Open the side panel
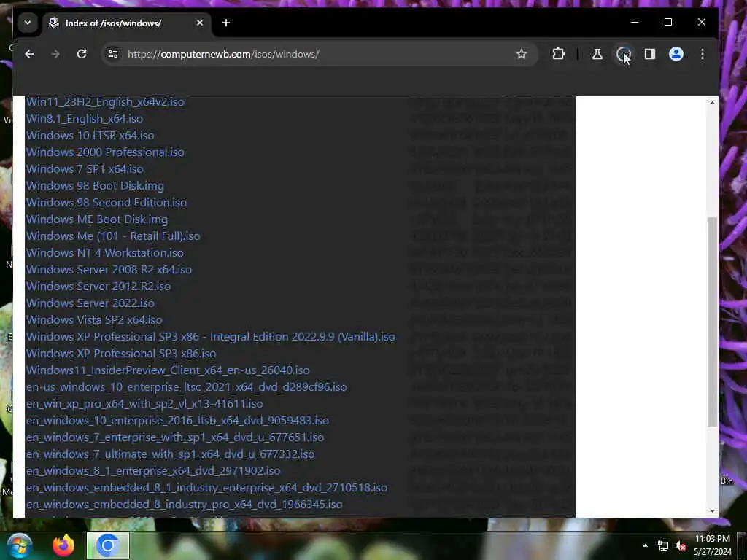747x560 pixels. [650, 54]
